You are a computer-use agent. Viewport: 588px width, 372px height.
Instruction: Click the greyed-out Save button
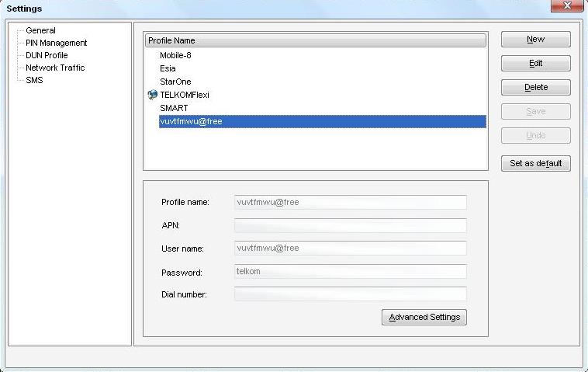[536, 111]
